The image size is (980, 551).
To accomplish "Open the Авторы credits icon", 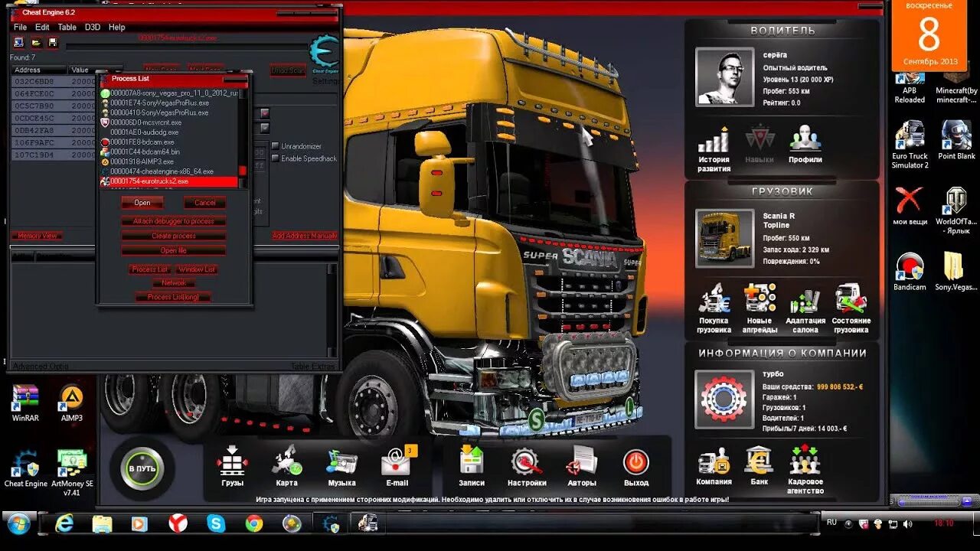I will [582, 461].
